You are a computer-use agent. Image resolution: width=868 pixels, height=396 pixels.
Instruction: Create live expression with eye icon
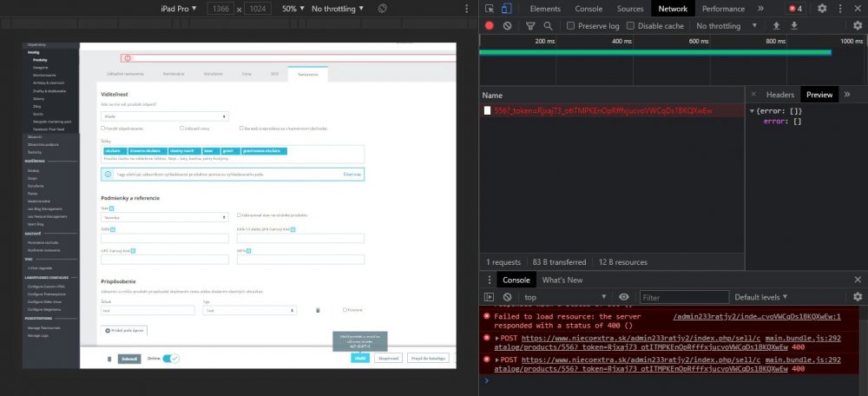[624, 297]
